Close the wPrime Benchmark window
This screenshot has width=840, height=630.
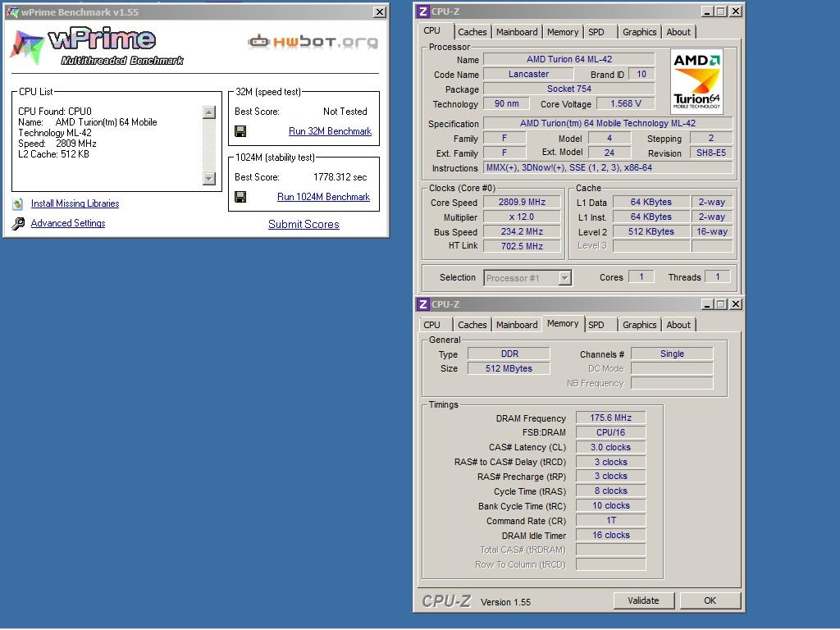click(379, 11)
